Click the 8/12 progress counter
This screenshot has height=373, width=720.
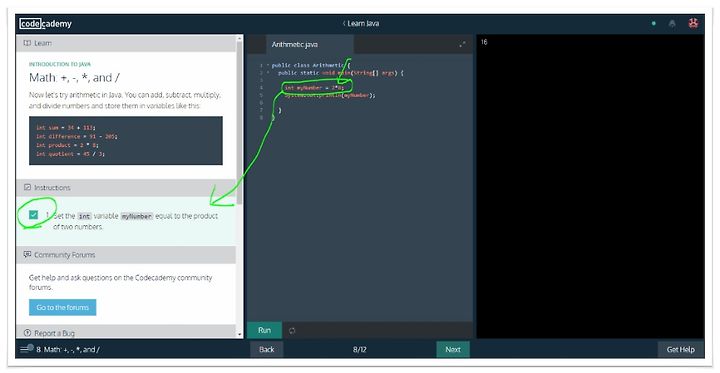click(x=360, y=350)
